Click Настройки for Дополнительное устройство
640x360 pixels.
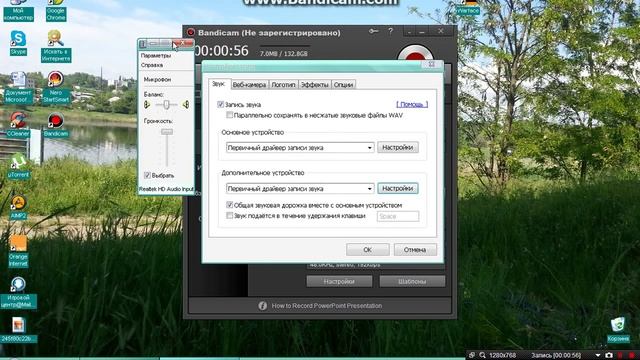398,189
